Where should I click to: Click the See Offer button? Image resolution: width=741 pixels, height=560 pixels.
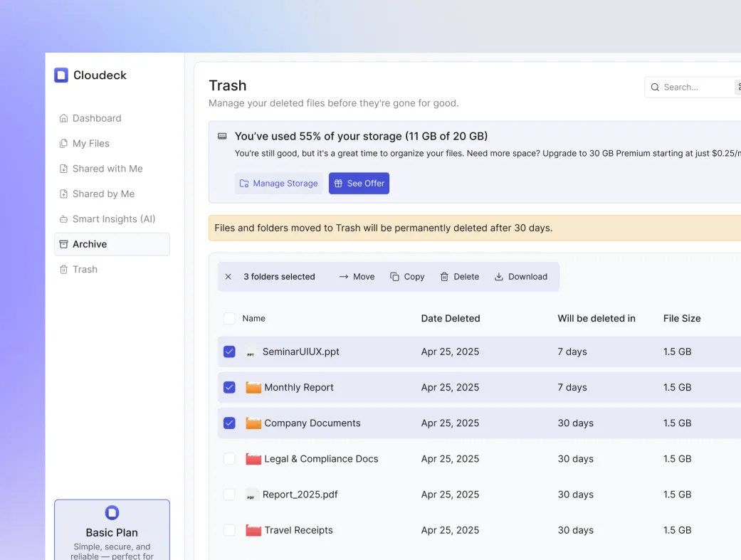click(359, 184)
